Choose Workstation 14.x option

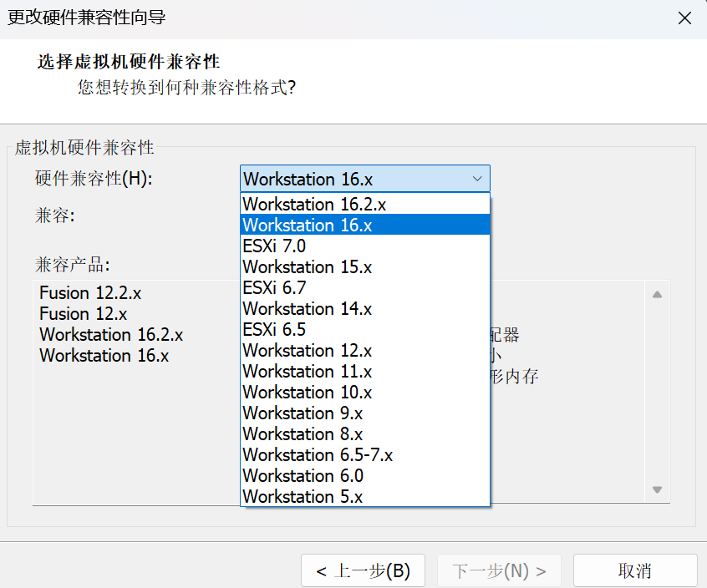tap(364, 309)
